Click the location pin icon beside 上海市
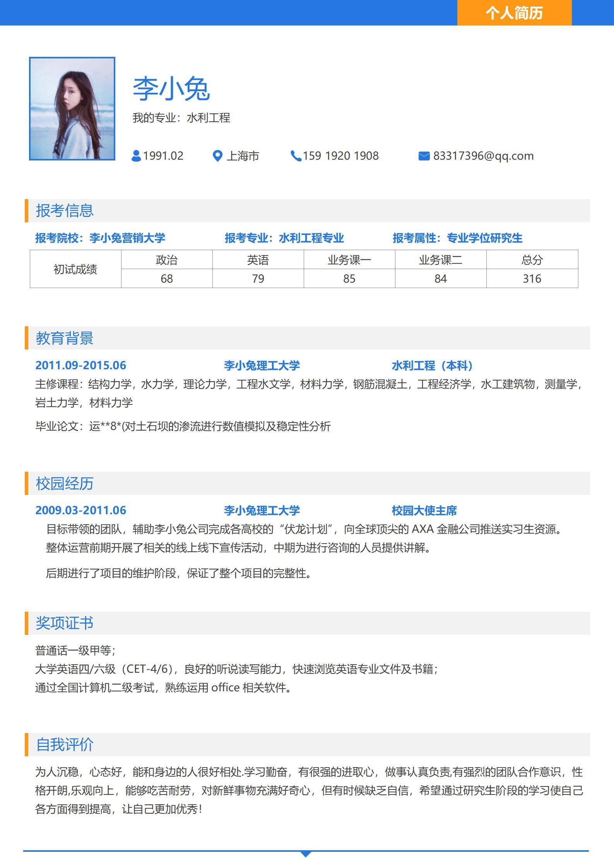This screenshot has width=614, height=868. pos(217,156)
